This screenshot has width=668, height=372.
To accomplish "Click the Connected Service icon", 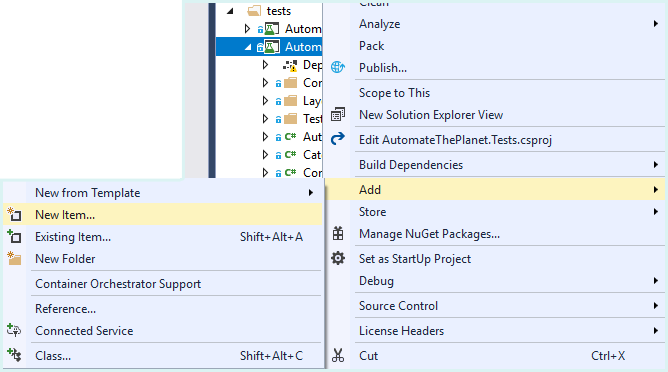I will coord(14,330).
